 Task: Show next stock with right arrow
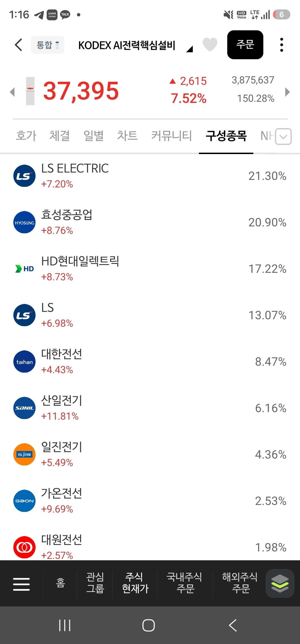(287, 92)
